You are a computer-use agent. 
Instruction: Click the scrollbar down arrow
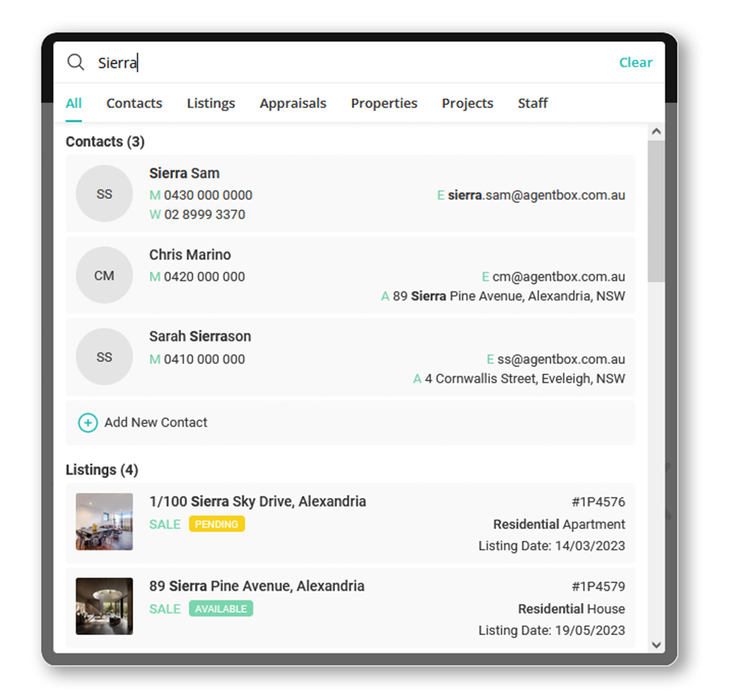pos(656,647)
